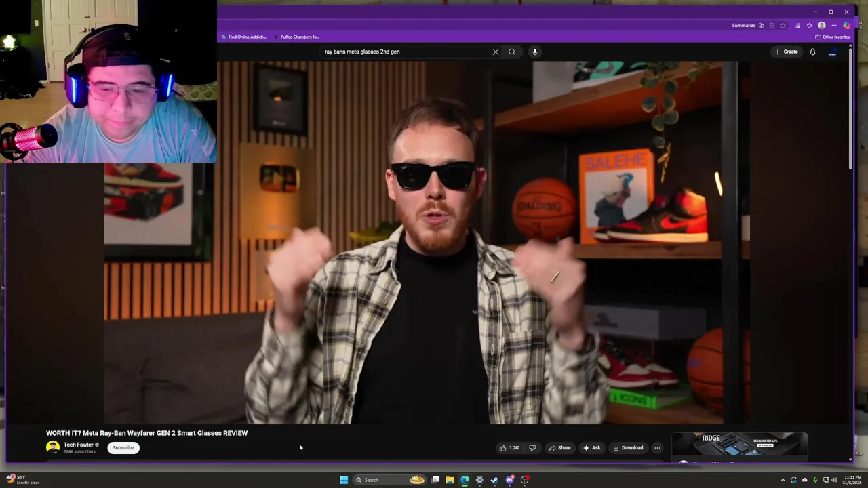Open the weather widget showing 58°F

[x=22, y=480]
